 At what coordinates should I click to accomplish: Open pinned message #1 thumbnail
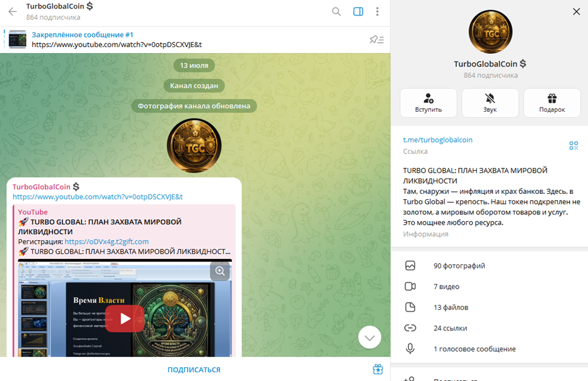[x=18, y=39]
